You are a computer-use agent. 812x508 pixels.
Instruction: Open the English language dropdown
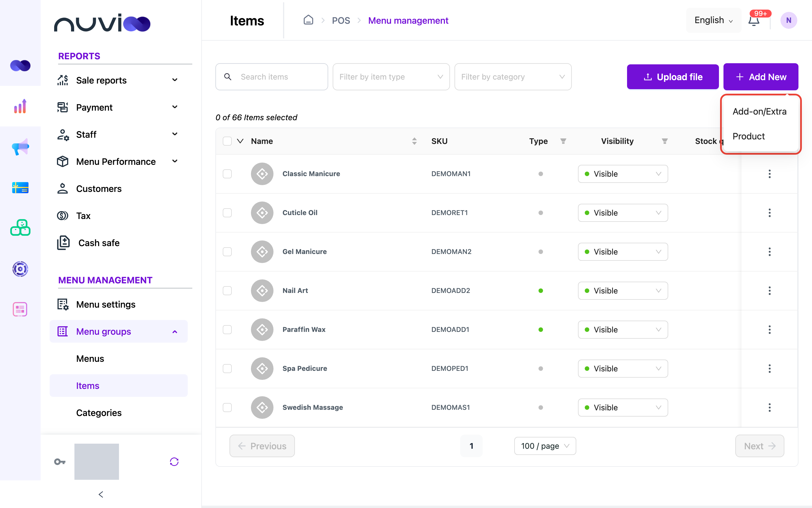[x=713, y=21]
